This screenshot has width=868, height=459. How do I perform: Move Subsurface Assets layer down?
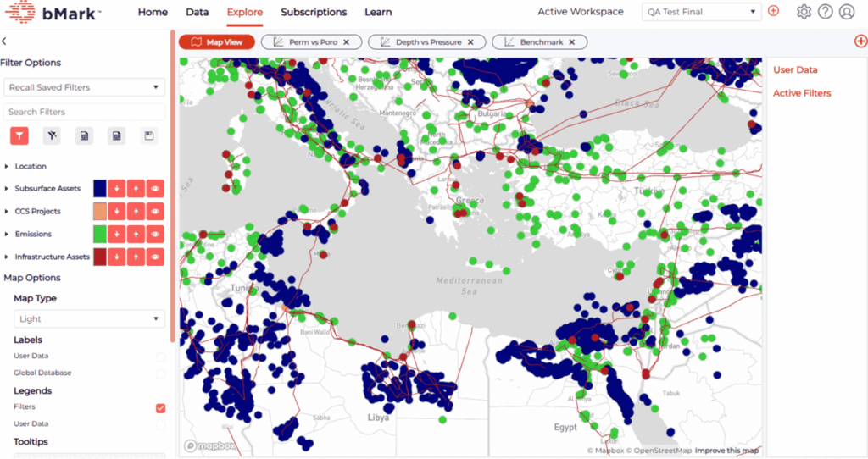117,189
